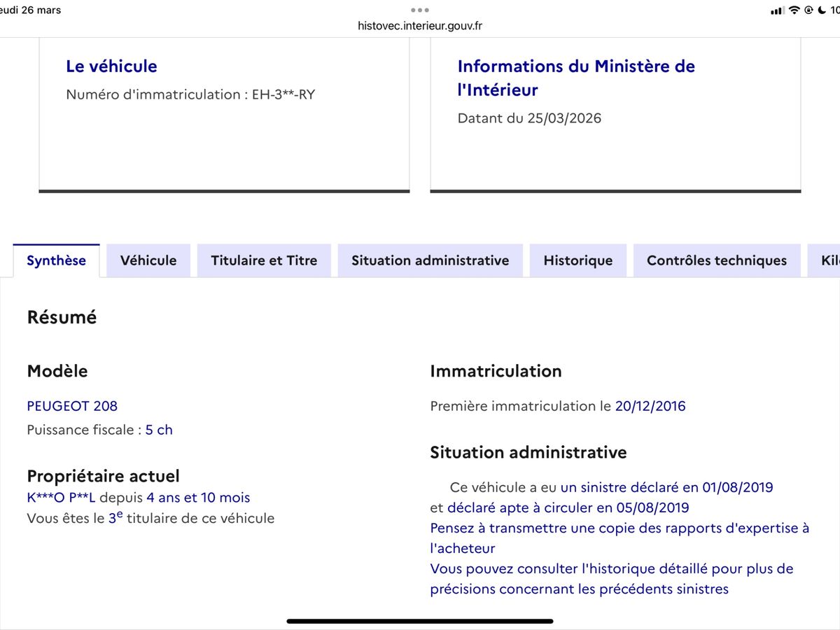
Task: Click 'Informations du Ministère de l'Intérieur' heading
Action: (576, 78)
